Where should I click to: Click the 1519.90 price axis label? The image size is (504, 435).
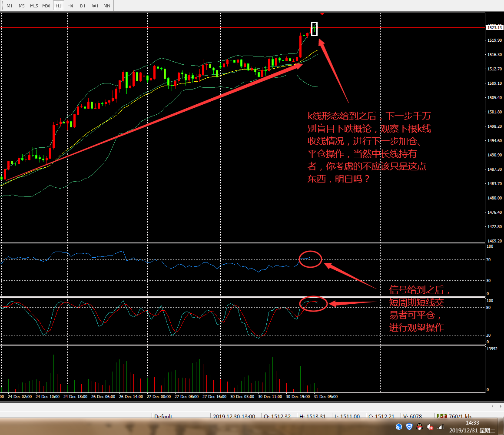click(x=494, y=40)
